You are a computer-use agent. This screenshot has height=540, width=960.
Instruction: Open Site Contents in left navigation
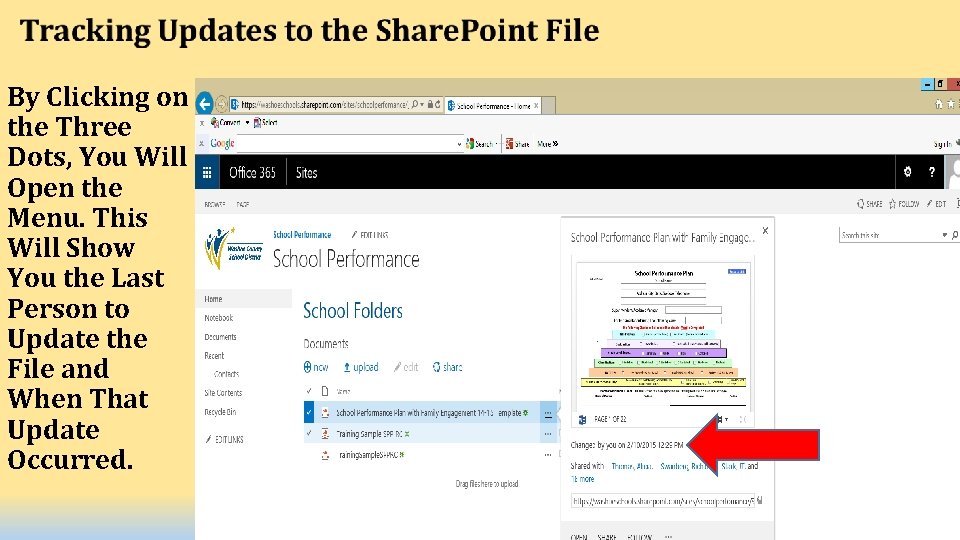tap(223, 393)
